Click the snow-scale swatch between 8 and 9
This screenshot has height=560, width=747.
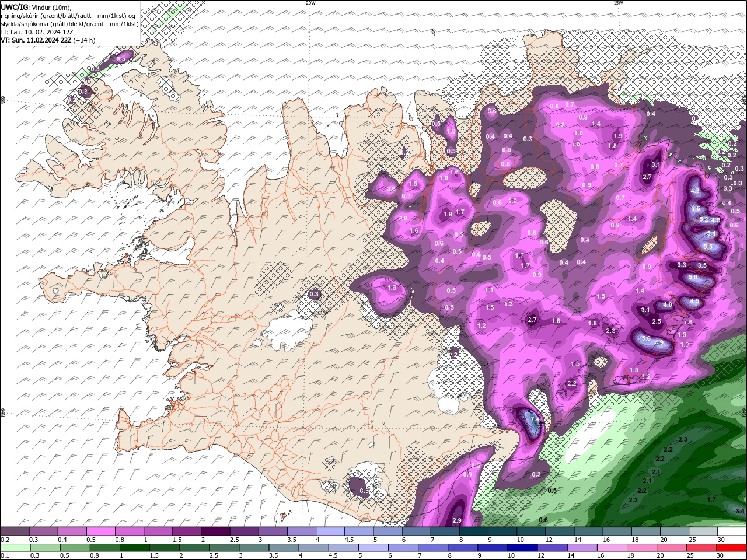point(474,531)
